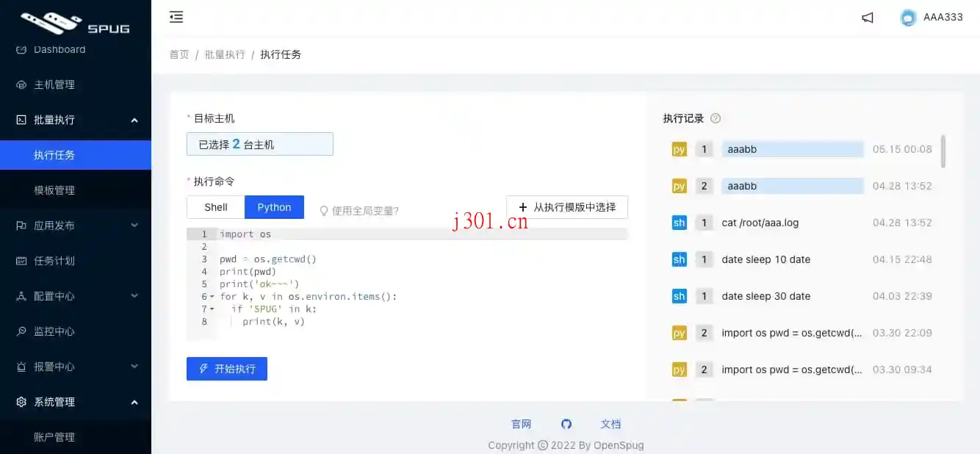Collapse the left sidebar via hamburger icon

(176, 16)
